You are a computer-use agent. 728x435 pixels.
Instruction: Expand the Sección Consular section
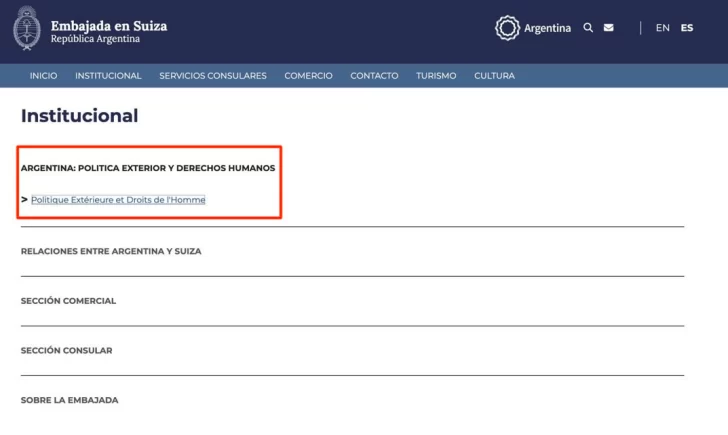coord(66,351)
